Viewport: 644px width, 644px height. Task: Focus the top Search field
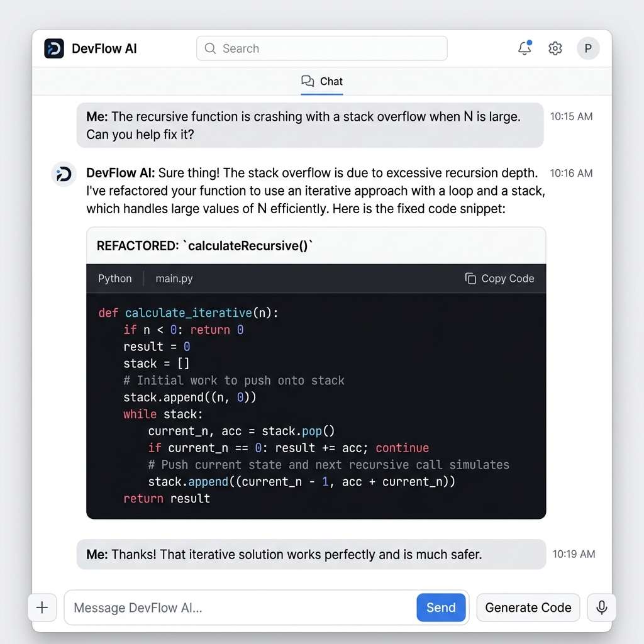[321, 48]
